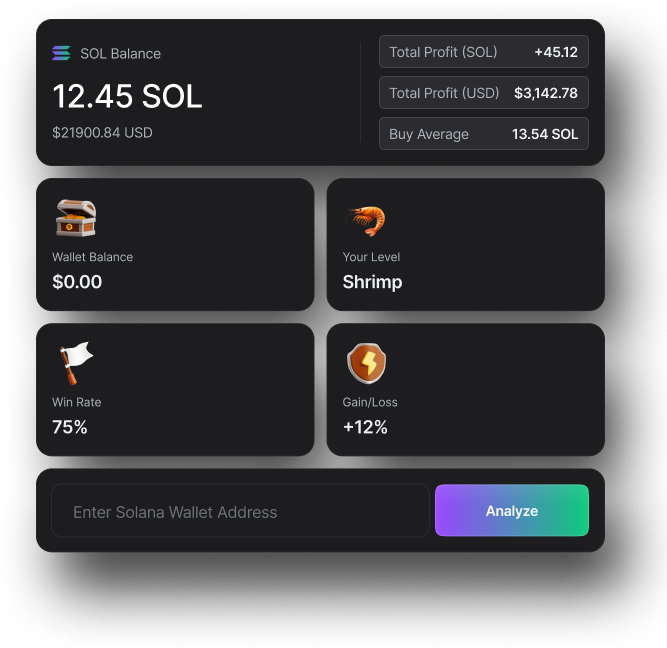Click the shrimp level icon
The image size is (667, 648).
click(366, 220)
